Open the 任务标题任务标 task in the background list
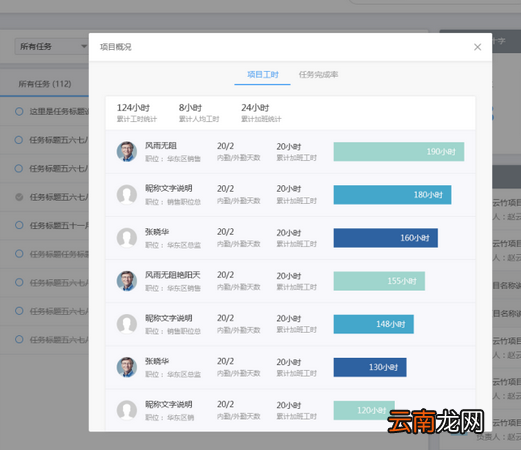This screenshot has height=450, width=521. (59, 254)
